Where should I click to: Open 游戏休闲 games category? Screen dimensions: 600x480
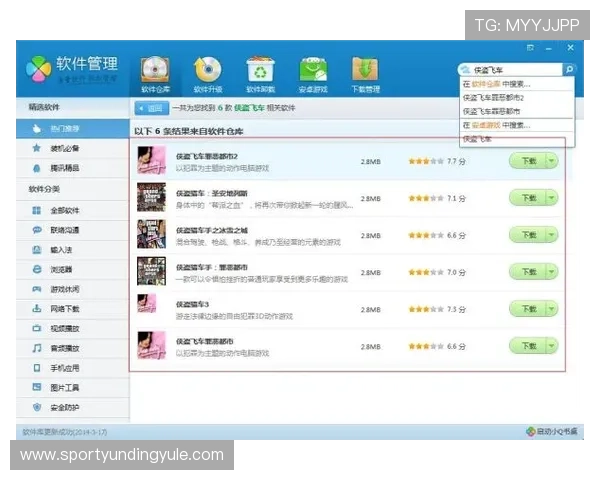pyautogui.click(x=73, y=289)
